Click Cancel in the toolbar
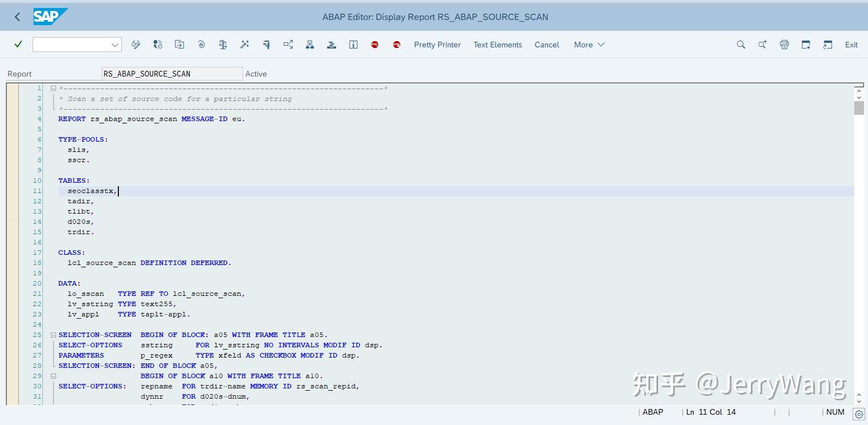The width and height of the screenshot is (868, 425). tap(547, 45)
